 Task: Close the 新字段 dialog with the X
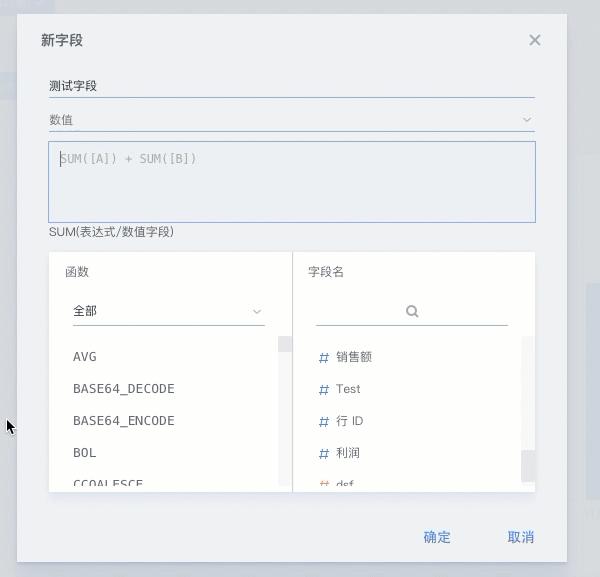(x=535, y=40)
